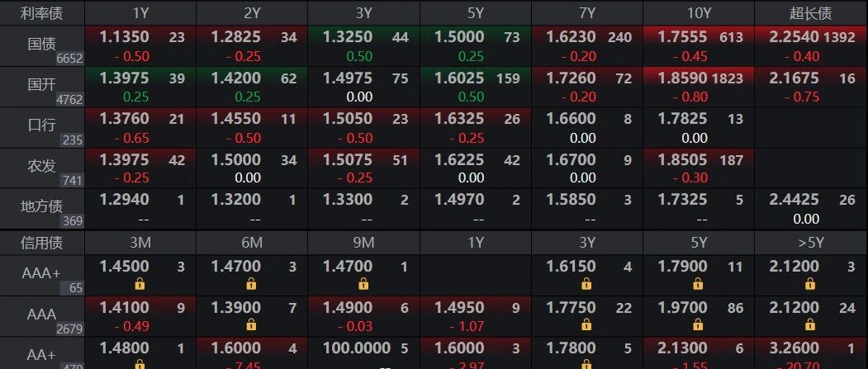Select the 农发 row label
868x369 pixels.
(41, 165)
